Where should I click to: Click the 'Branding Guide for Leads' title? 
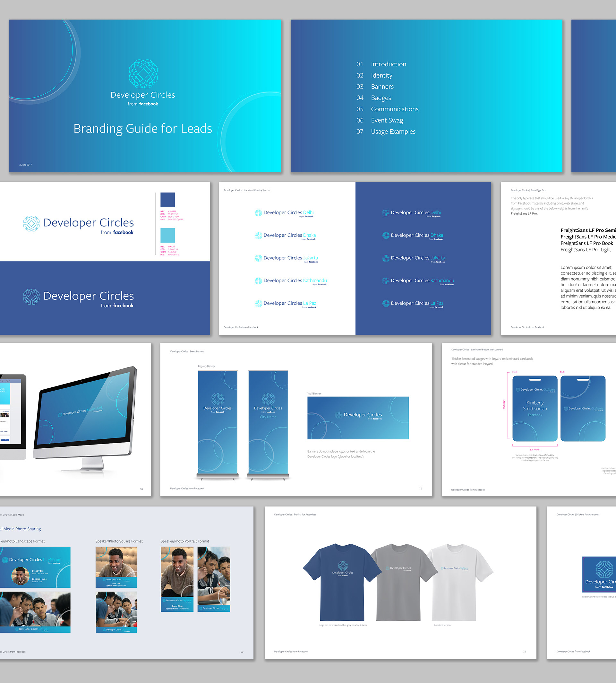tap(143, 129)
